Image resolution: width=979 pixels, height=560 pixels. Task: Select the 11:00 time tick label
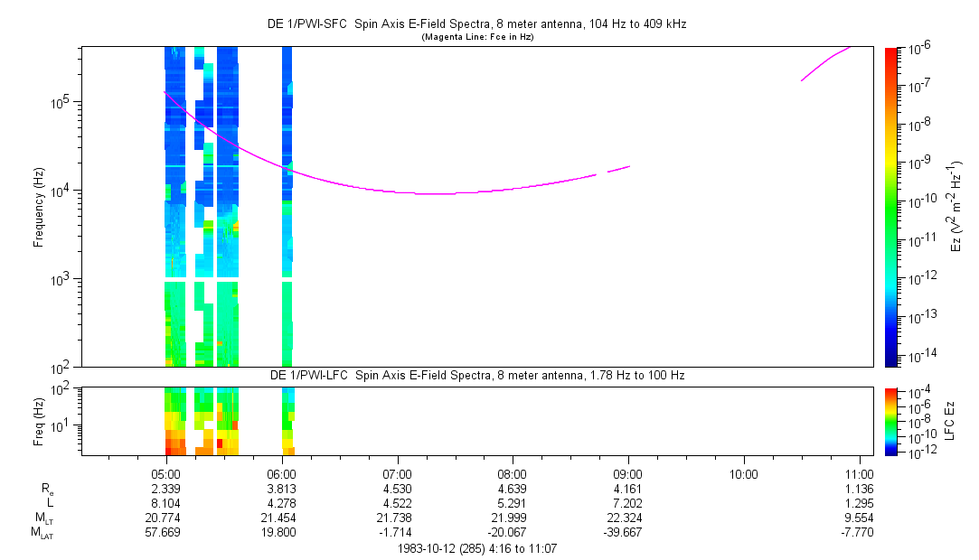click(x=859, y=473)
